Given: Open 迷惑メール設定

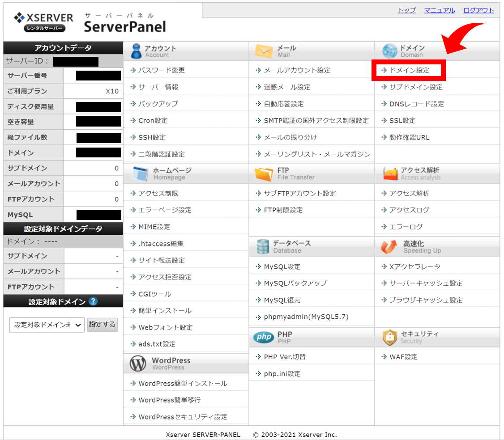Looking at the screenshot, I should 287,87.
